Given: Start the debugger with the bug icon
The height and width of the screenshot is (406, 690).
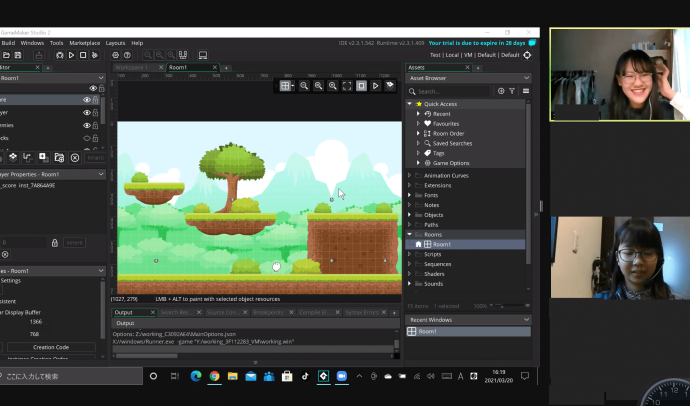Looking at the screenshot, I should (x=59, y=55).
